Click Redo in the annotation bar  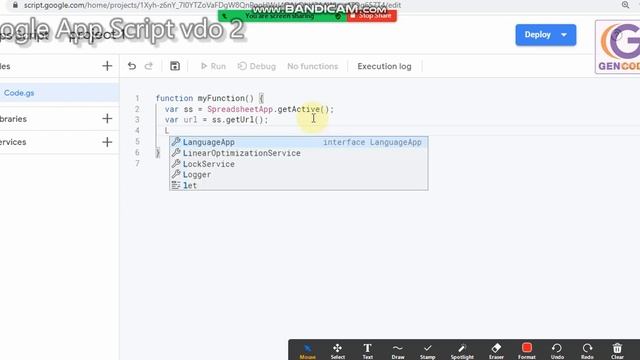(x=587, y=351)
